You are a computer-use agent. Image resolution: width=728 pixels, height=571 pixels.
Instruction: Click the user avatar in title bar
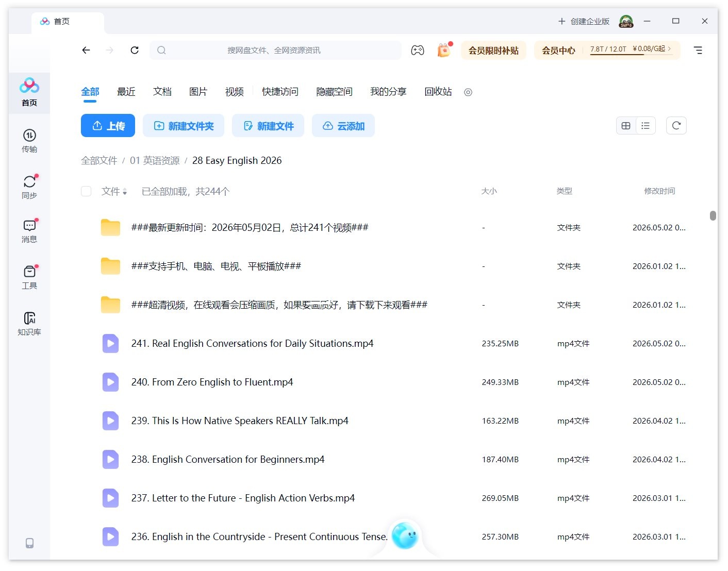pyautogui.click(x=626, y=21)
